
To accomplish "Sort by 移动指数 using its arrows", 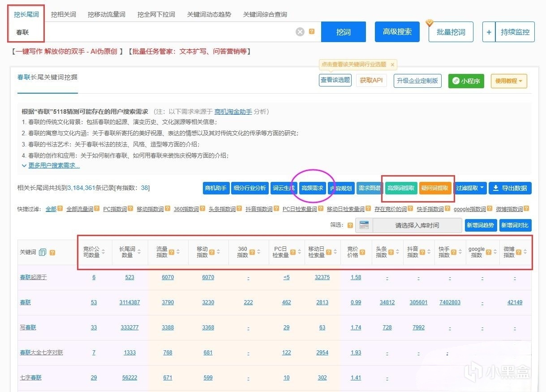I will click(218, 252).
